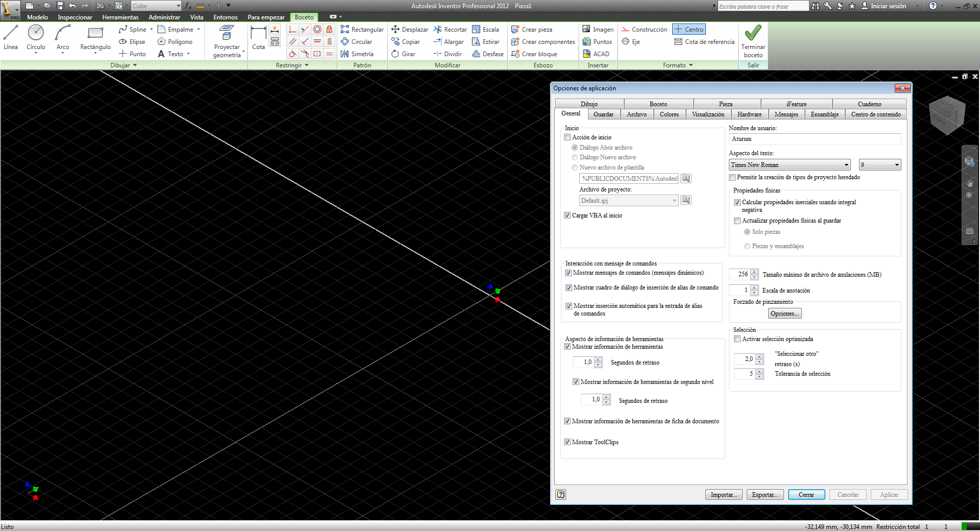Click the search keyword field

[x=763, y=6]
